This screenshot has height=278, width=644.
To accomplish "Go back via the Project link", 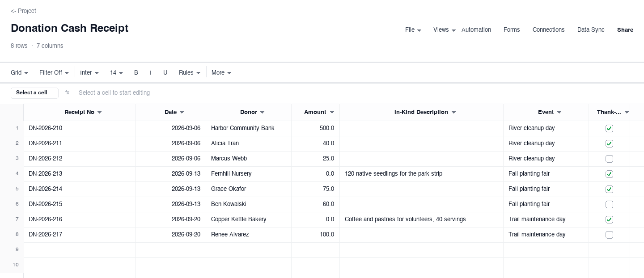I will (23, 11).
